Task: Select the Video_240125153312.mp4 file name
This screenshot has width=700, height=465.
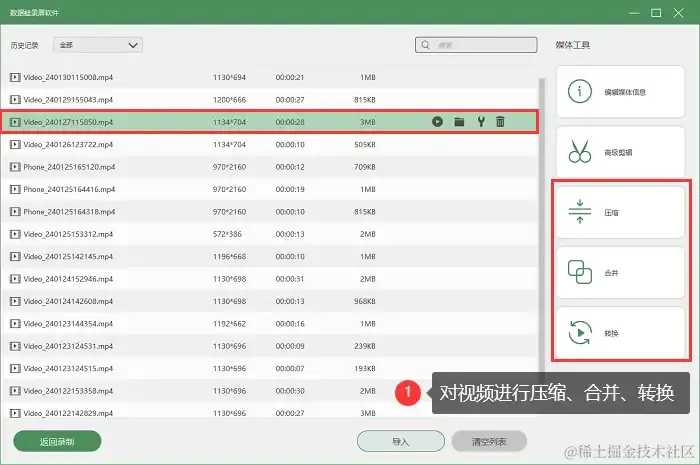Action: click(x=68, y=234)
